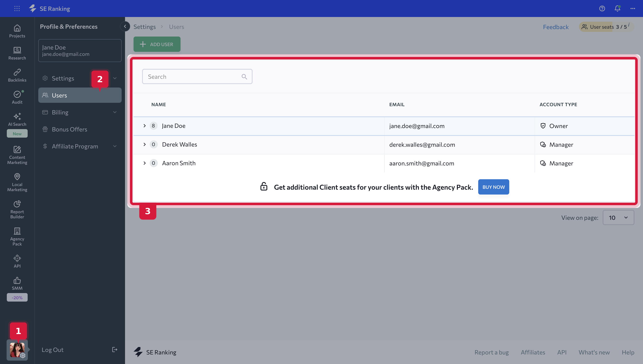The image size is (643, 364).
Task: Go to Projects in sidebar
Action: (x=17, y=31)
